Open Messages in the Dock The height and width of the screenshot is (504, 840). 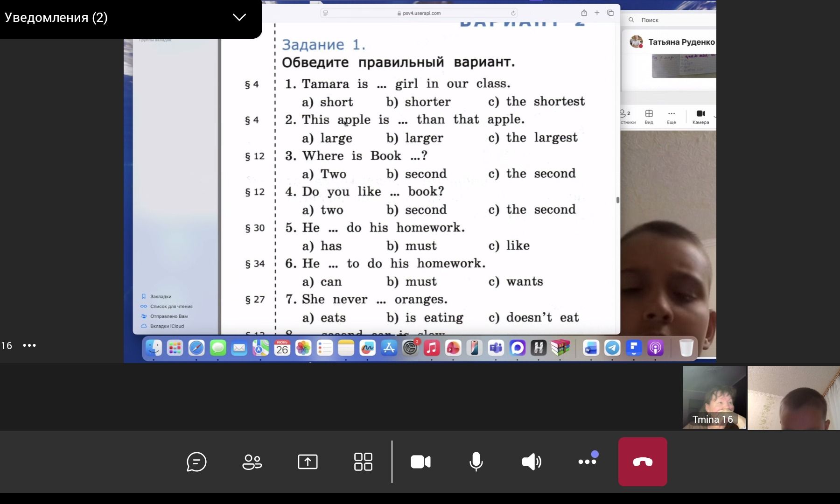[218, 348]
